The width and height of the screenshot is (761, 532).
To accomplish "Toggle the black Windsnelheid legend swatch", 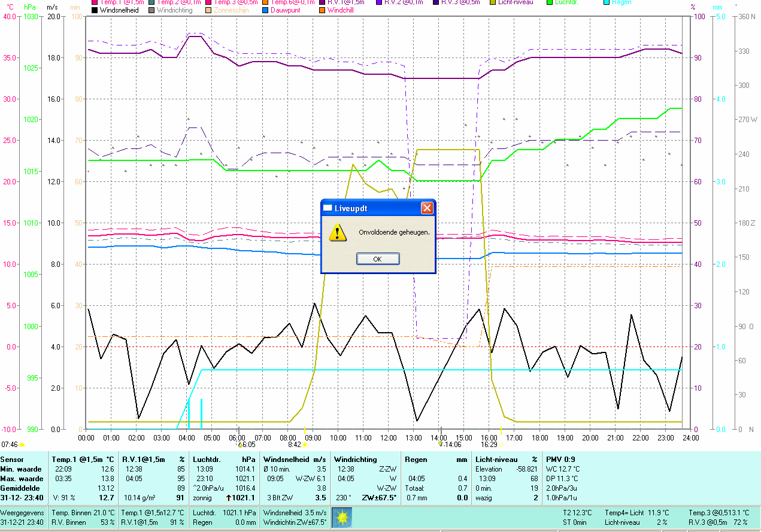I will 95,10.
